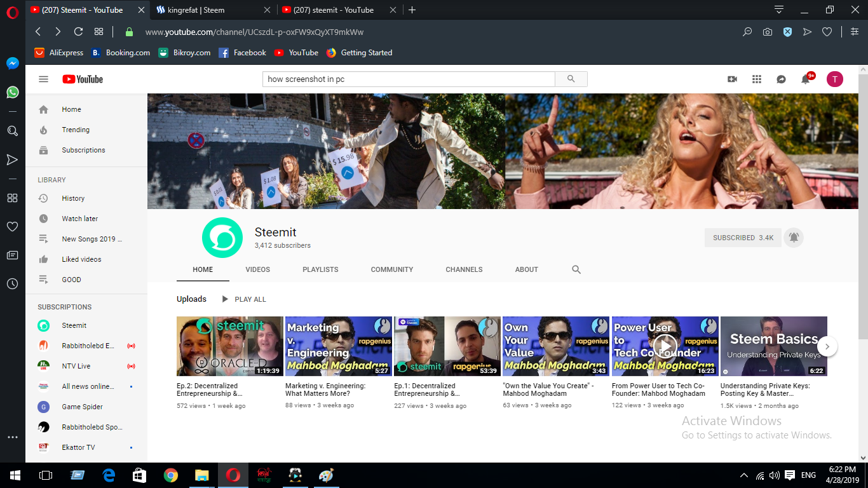Open the CHANNELS channel tab
The height and width of the screenshot is (488, 868).
click(x=464, y=269)
